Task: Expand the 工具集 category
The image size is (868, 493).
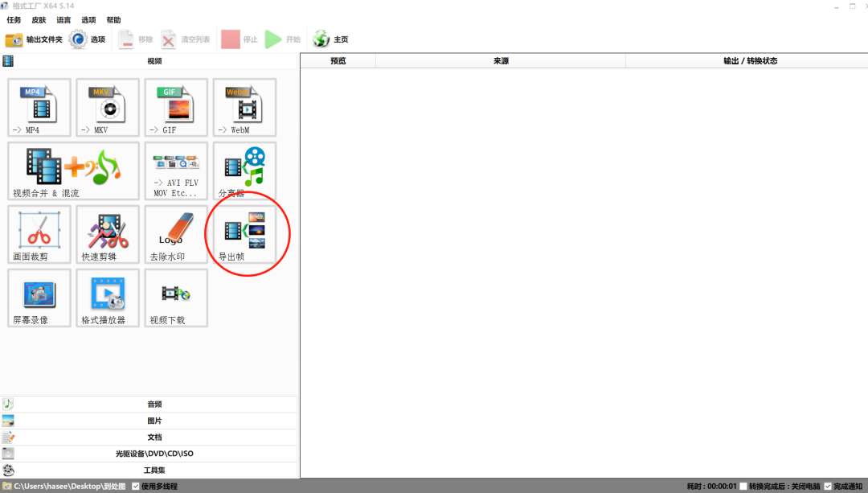Action: pos(149,470)
